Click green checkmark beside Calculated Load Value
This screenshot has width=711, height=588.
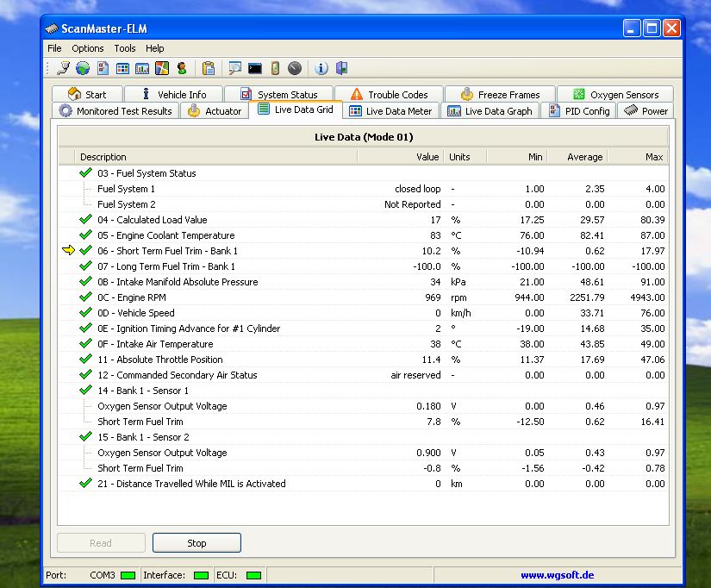click(85, 220)
